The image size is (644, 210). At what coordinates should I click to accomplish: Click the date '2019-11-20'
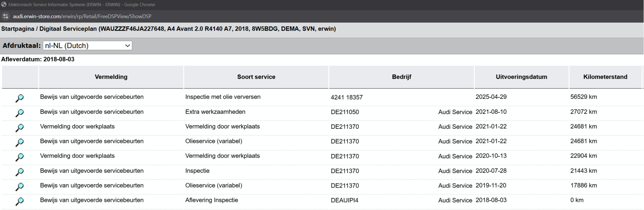[x=491, y=186]
